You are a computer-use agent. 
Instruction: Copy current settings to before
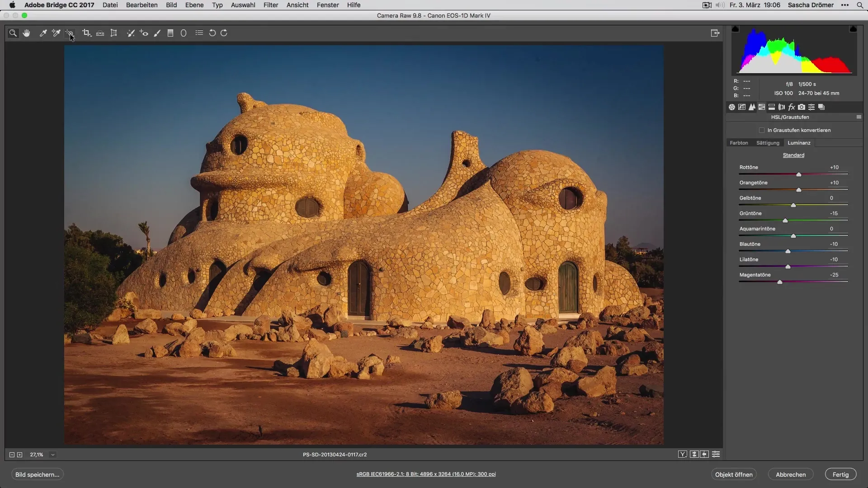pyautogui.click(x=704, y=455)
